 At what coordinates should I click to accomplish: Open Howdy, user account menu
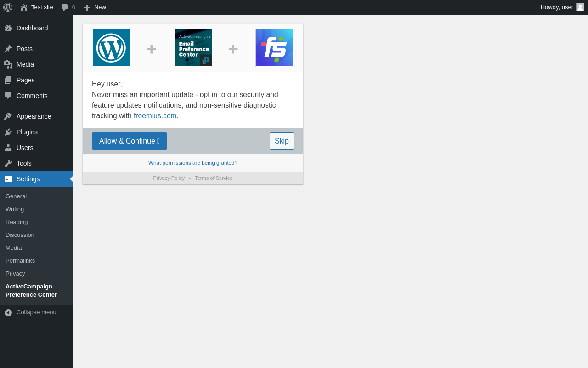562,7
